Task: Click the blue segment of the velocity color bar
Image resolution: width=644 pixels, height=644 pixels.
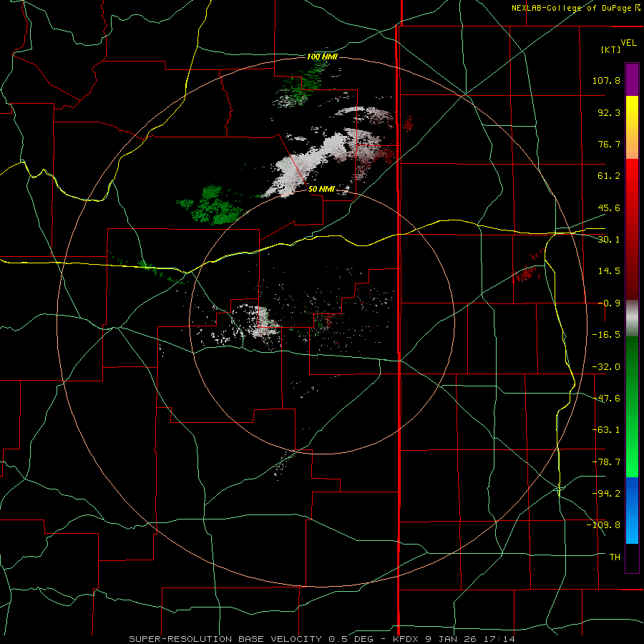Action: [x=632, y=510]
